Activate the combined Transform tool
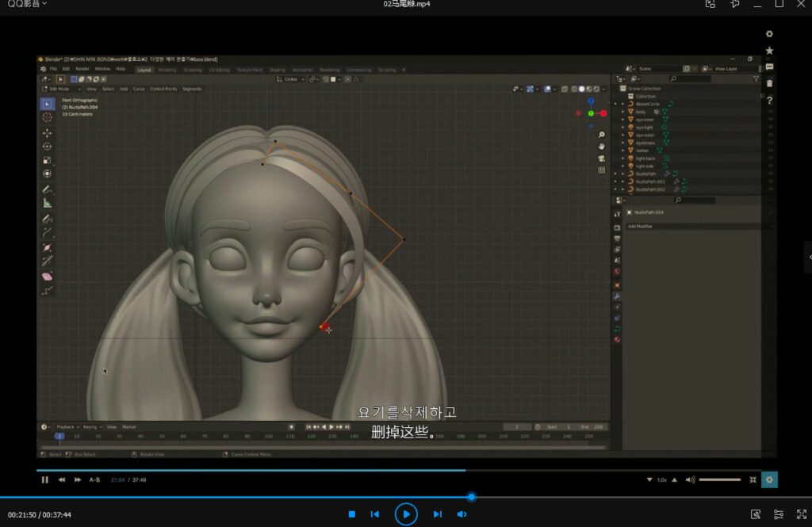 pyautogui.click(x=47, y=174)
